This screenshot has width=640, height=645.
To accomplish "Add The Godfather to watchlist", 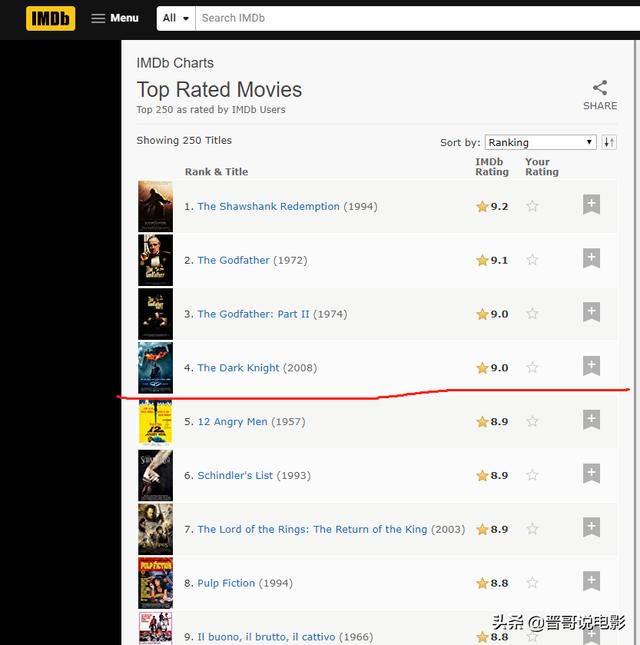I will (x=591, y=258).
